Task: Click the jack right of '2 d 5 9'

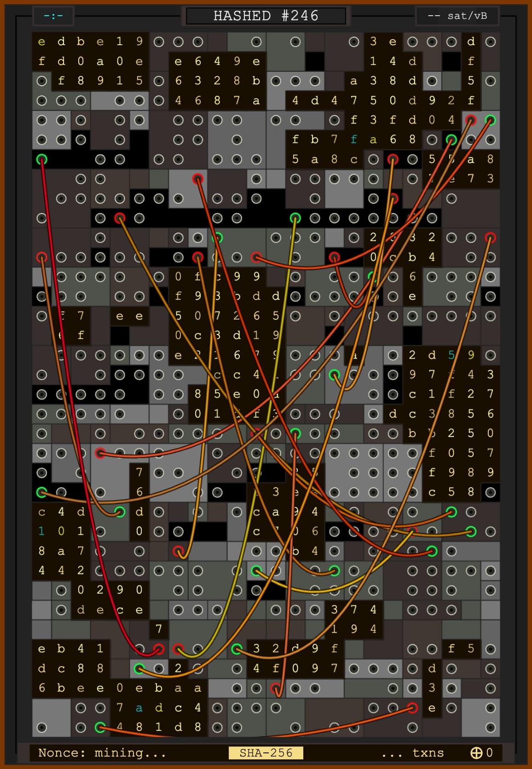Action: pyautogui.click(x=491, y=355)
